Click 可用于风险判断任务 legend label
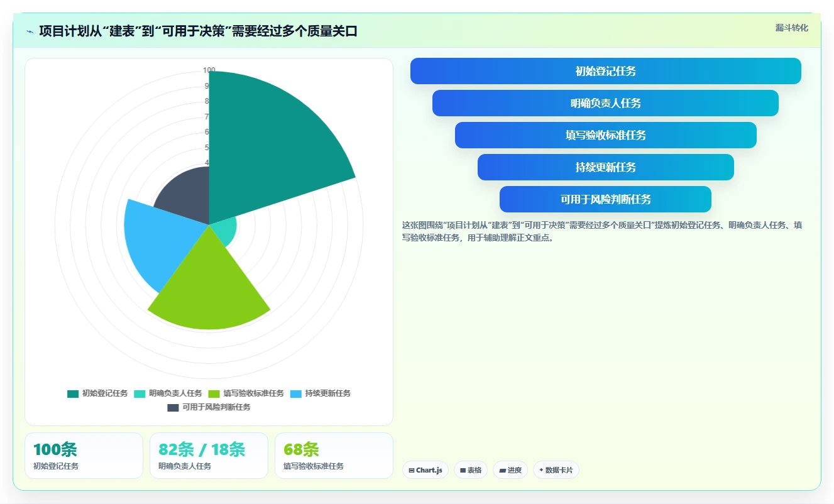 (216, 407)
